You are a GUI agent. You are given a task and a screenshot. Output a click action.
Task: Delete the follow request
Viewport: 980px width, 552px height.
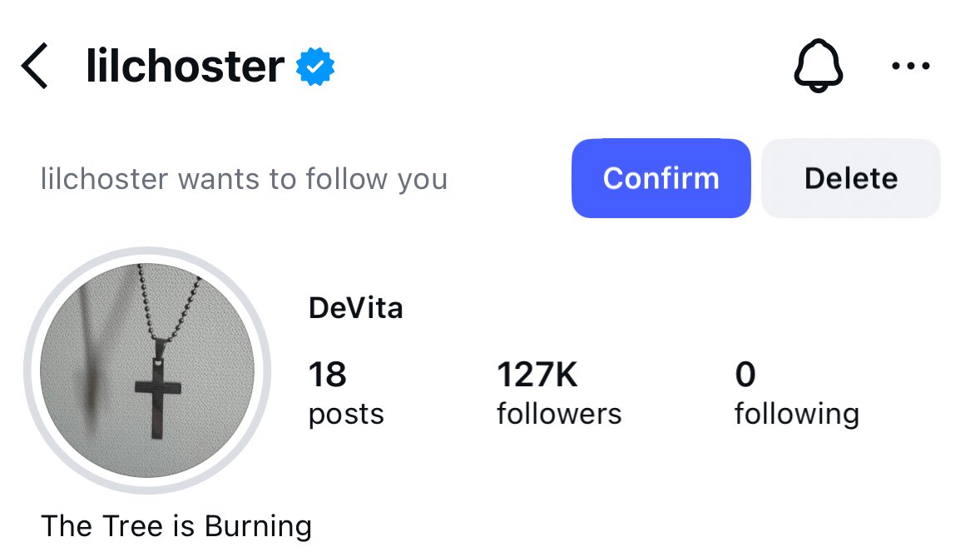click(x=850, y=178)
